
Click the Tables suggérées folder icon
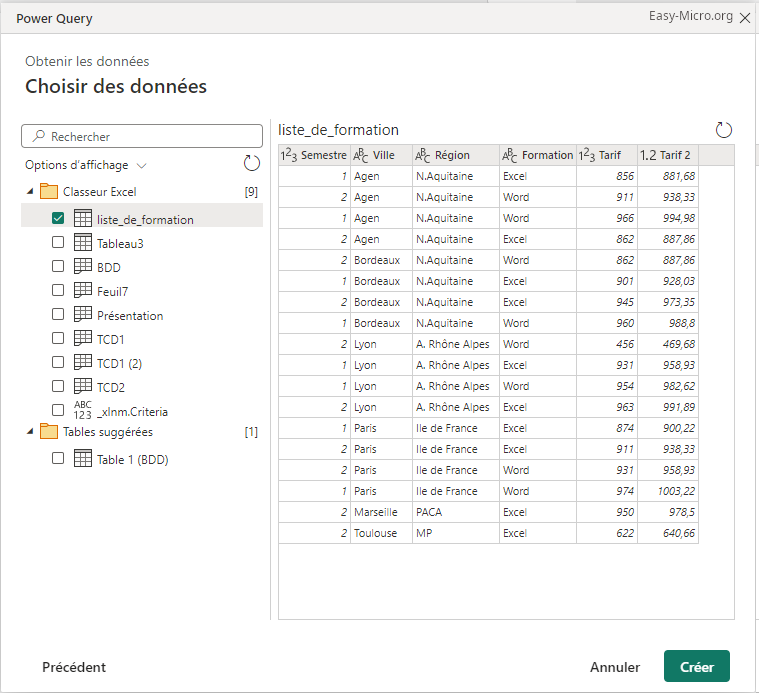[x=49, y=431]
